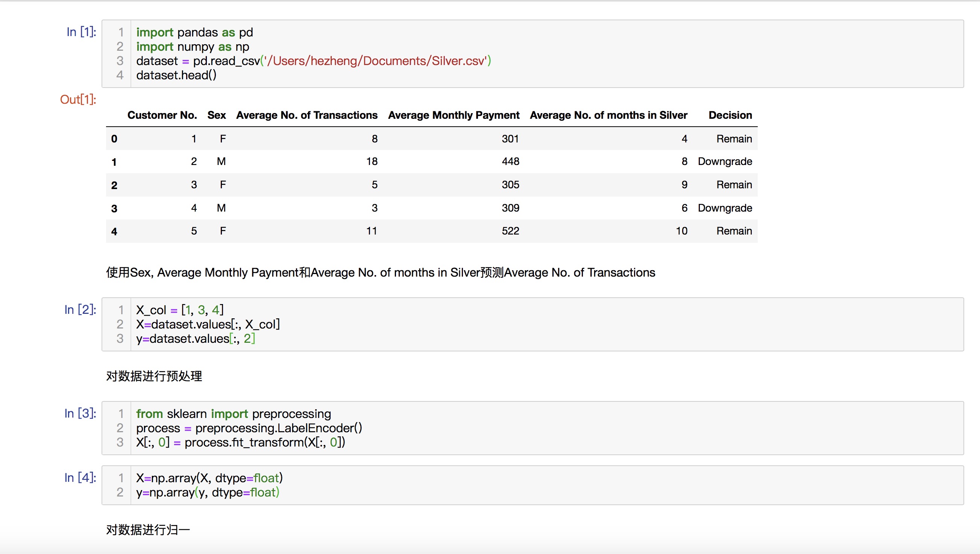Click Average No. of Transactions header
Screen dimensions: 980x554
click(307, 115)
